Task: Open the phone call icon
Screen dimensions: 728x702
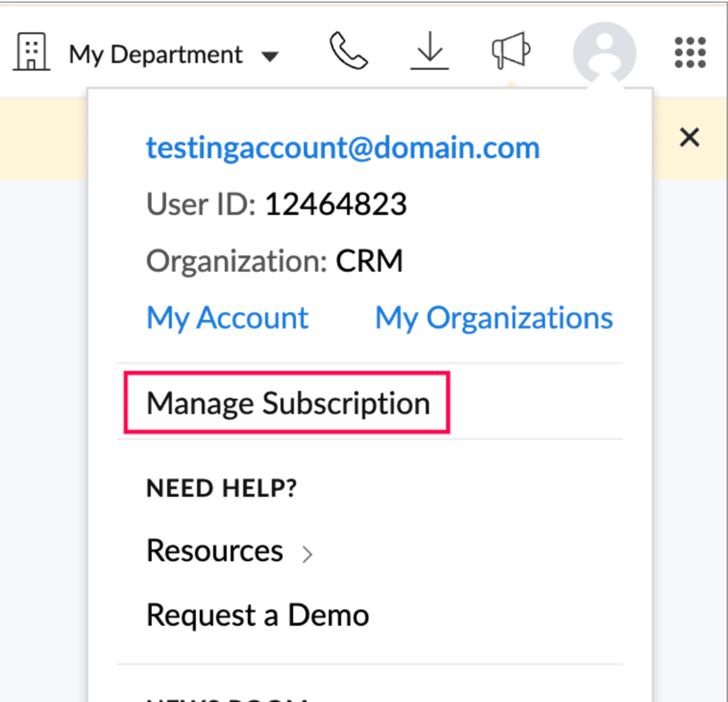Action: click(x=348, y=51)
